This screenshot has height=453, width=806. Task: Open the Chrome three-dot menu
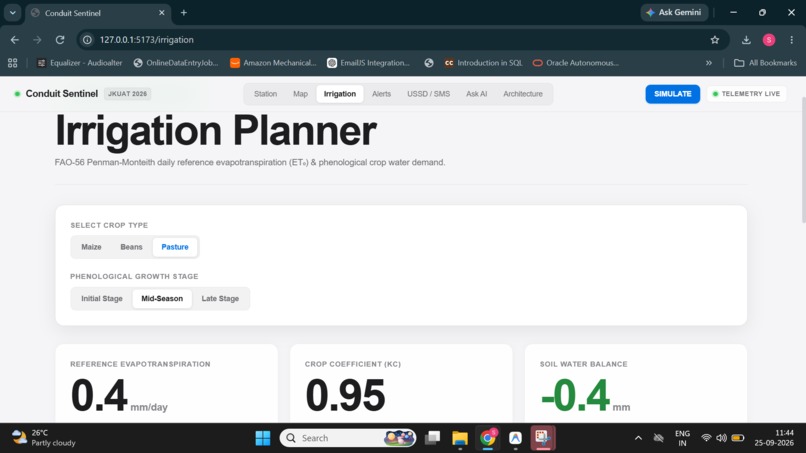click(x=791, y=40)
